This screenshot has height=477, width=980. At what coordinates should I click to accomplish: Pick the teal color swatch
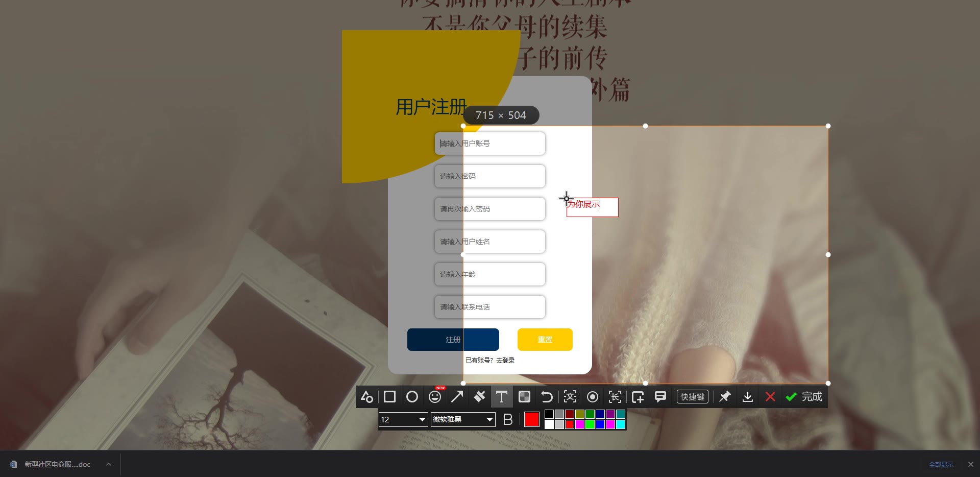click(621, 414)
